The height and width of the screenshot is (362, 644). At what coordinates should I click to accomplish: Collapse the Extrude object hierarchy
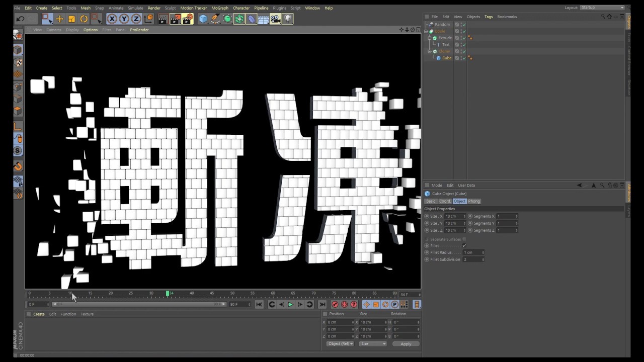(x=430, y=38)
